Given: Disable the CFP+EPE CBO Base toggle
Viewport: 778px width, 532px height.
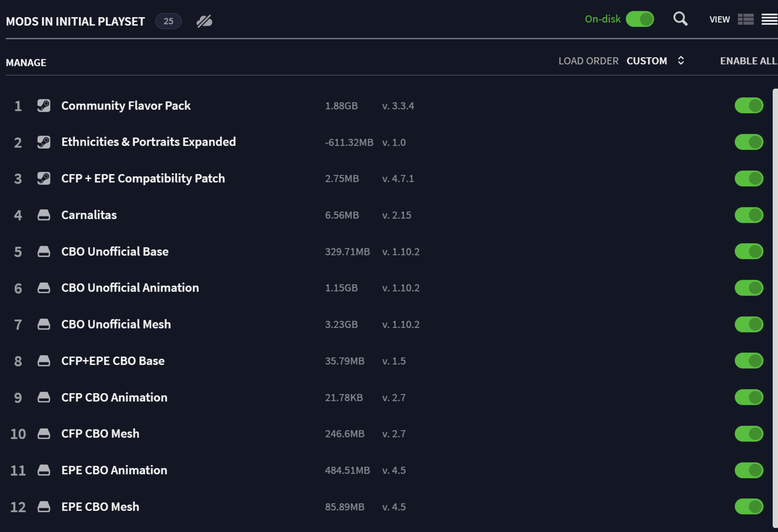Looking at the screenshot, I should point(749,361).
